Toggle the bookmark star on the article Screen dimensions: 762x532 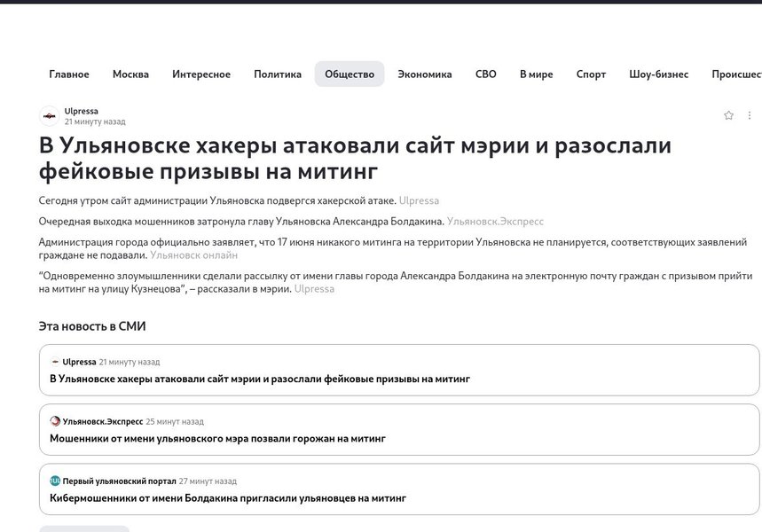728,115
